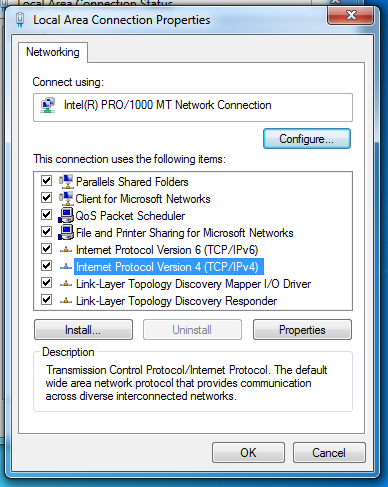
Task: Toggle Link-Layer Topology Discovery Responder checkbox
Action: coord(46,300)
